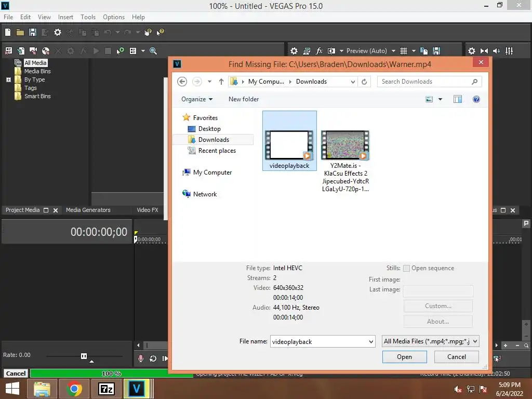Open overlays grid dropdown arrow

click(414, 51)
